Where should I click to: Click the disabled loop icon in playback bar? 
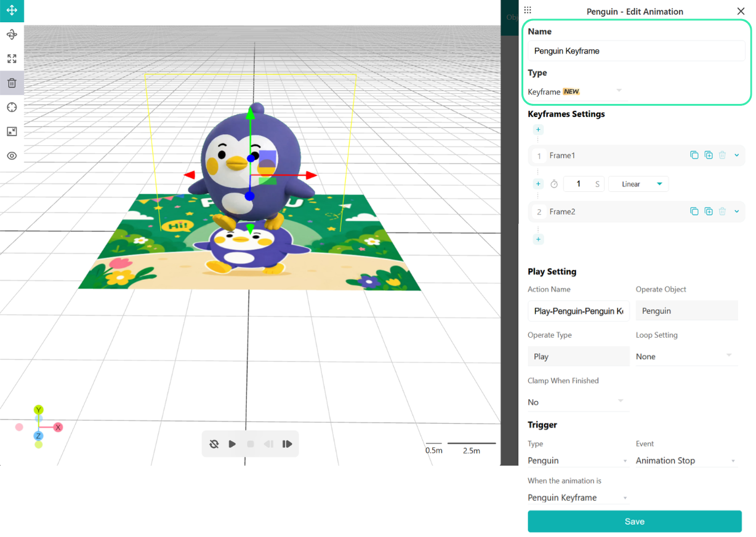pyautogui.click(x=214, y=444)
